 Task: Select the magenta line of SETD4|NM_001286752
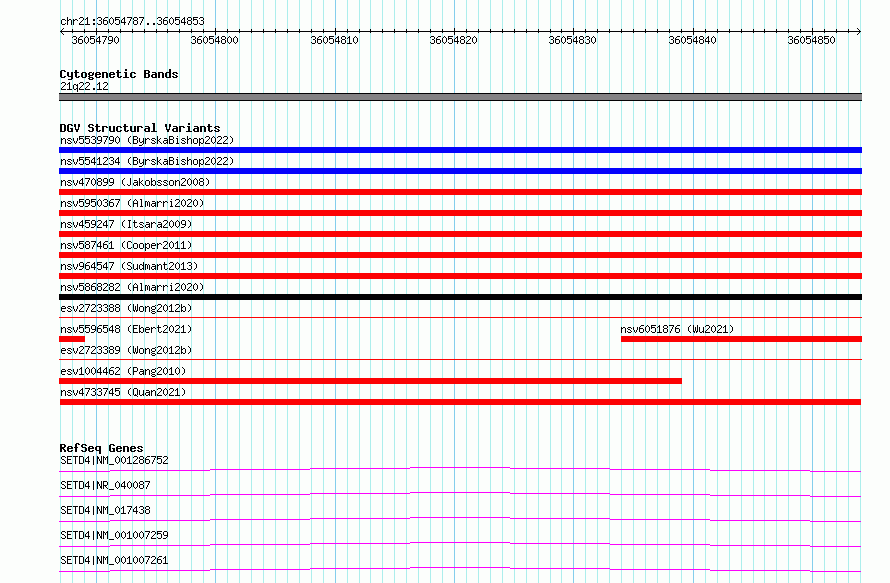tap(460, 469)
